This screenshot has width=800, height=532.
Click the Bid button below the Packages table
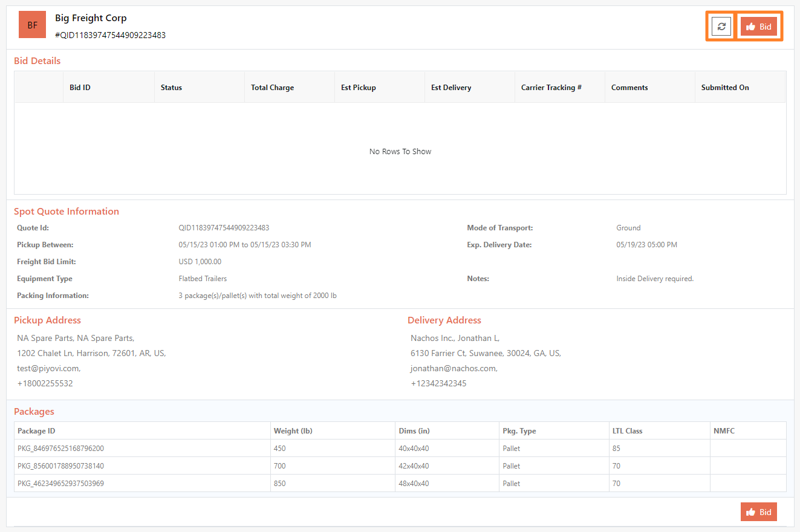(x=759, y=512)
